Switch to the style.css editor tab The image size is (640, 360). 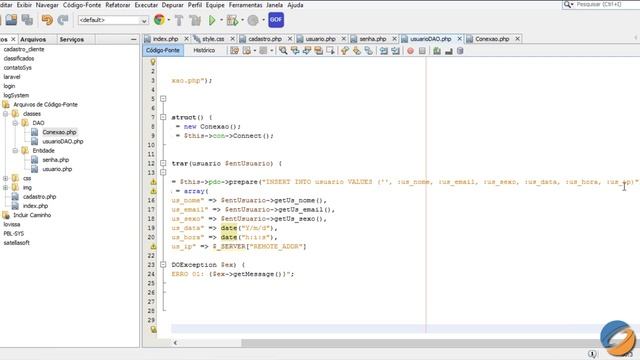(x=213, y=39)
